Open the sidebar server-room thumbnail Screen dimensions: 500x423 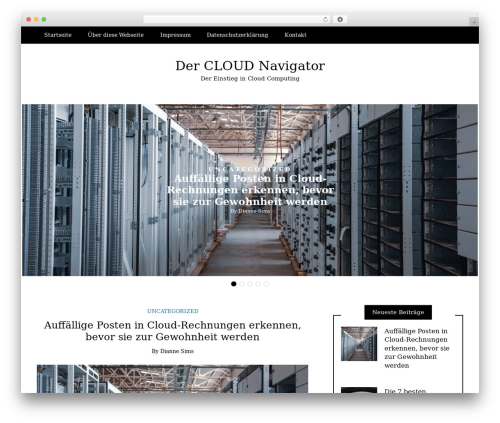pyautogui.click(x=359, y=344)
